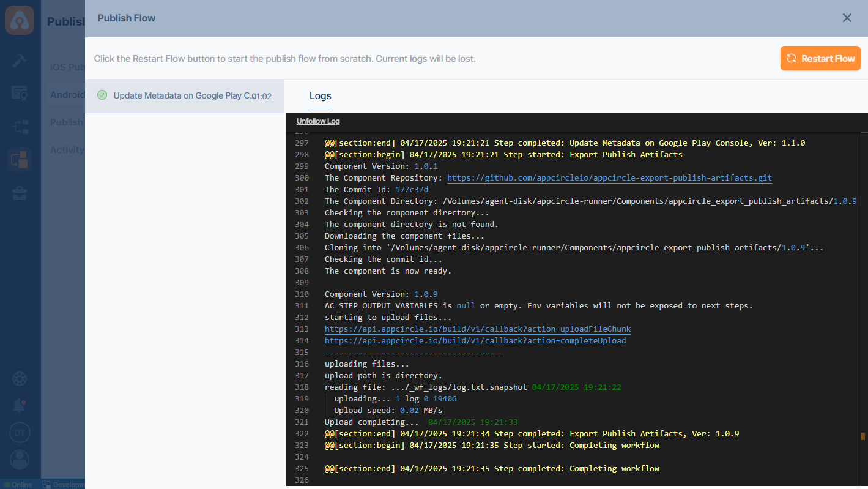Click the orange scrollbar position marker

pos(863,436)
